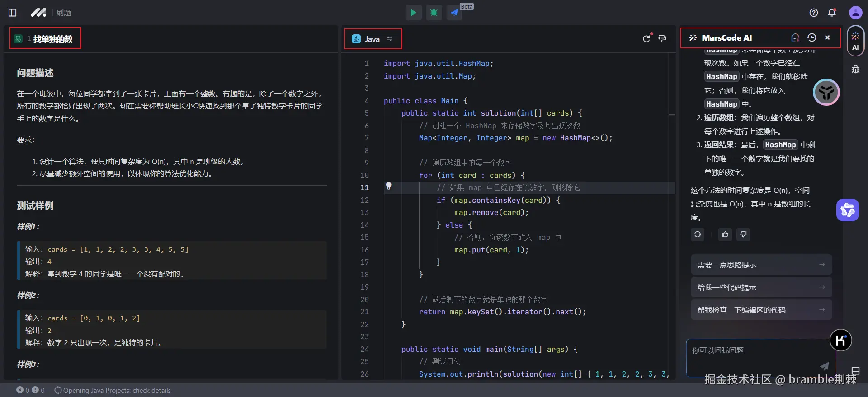Open the user profile avatar

(x=855, y=13)
